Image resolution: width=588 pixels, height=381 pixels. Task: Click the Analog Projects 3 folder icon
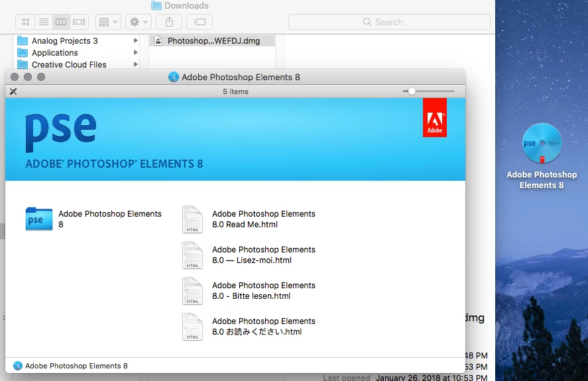pos(23,40)
